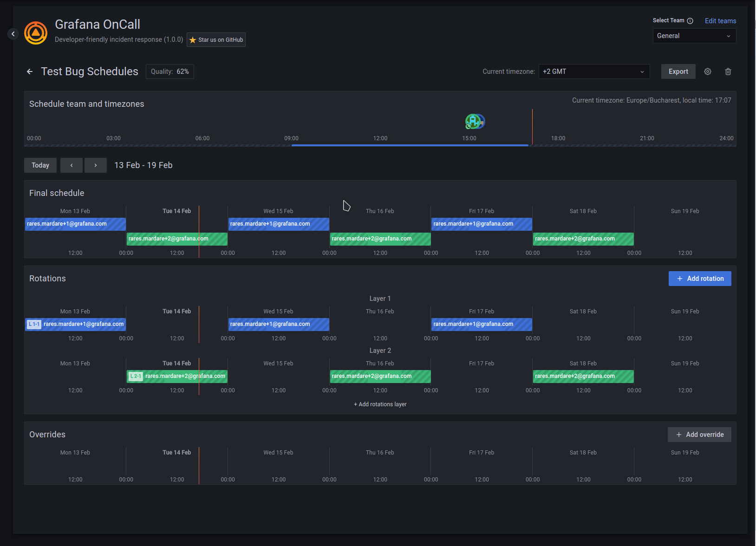Collapse the left sidebar with the chevron icon
Screen dimensions: 756x546
pos(13,33)
